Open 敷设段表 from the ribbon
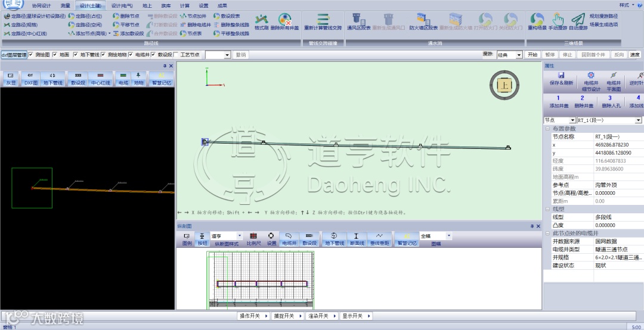 click(227, 16)
